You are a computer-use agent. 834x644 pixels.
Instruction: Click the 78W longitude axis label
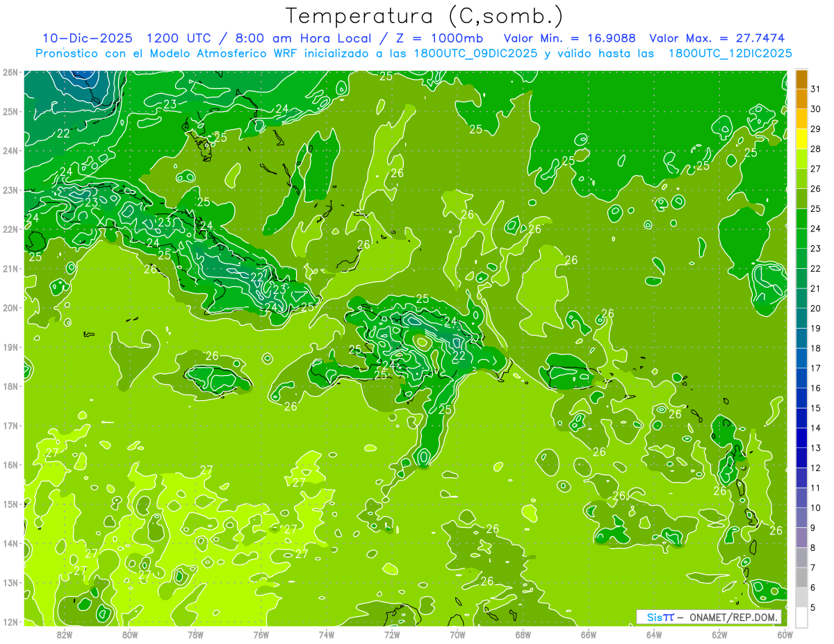click(x=195, y=635)
